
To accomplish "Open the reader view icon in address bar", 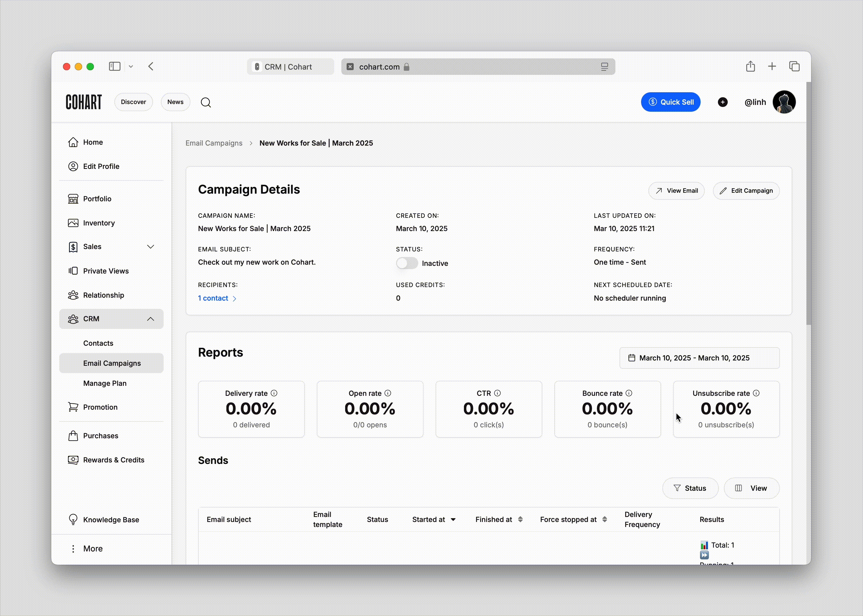I will point(604,67).
